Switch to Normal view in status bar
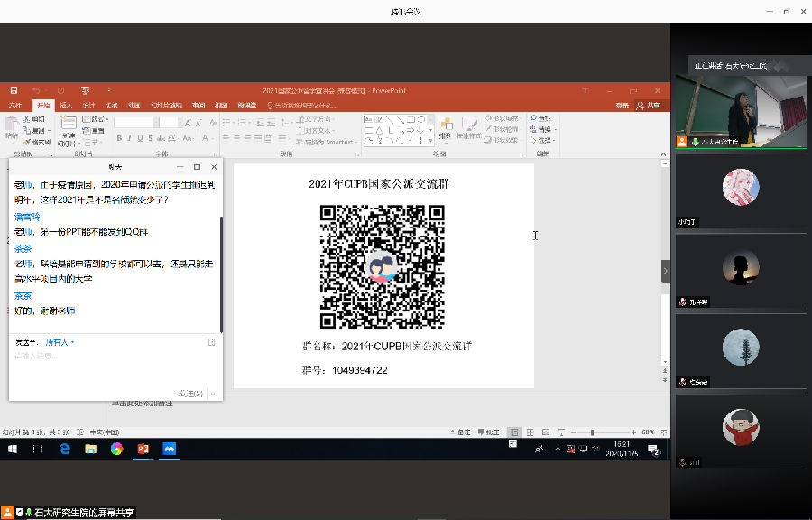The image size is (812, 520). (513, 432)
